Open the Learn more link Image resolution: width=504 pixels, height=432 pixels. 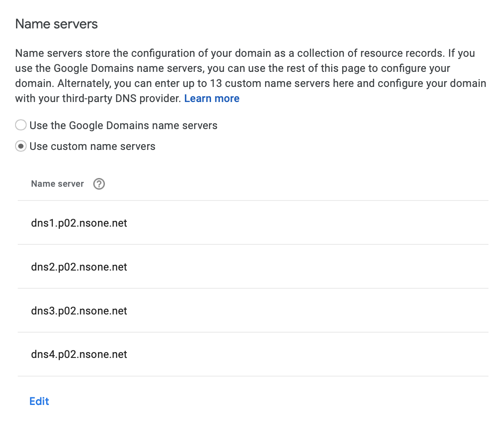pos(211,98)
